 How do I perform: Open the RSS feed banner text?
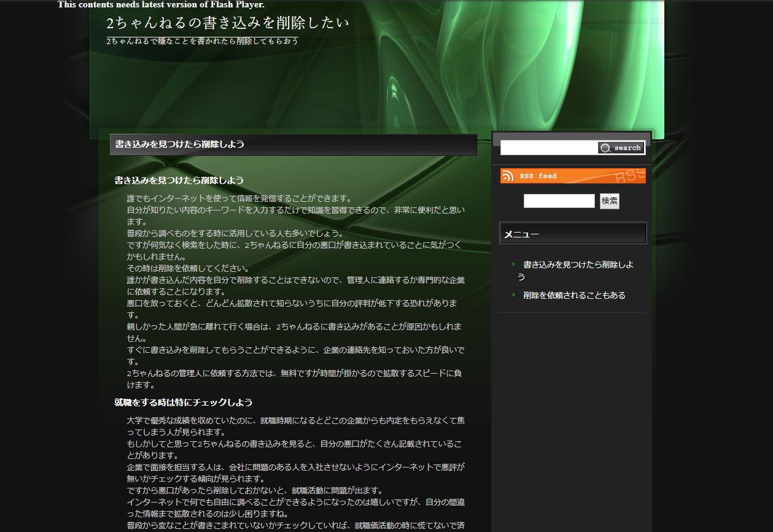click(538, 176)
